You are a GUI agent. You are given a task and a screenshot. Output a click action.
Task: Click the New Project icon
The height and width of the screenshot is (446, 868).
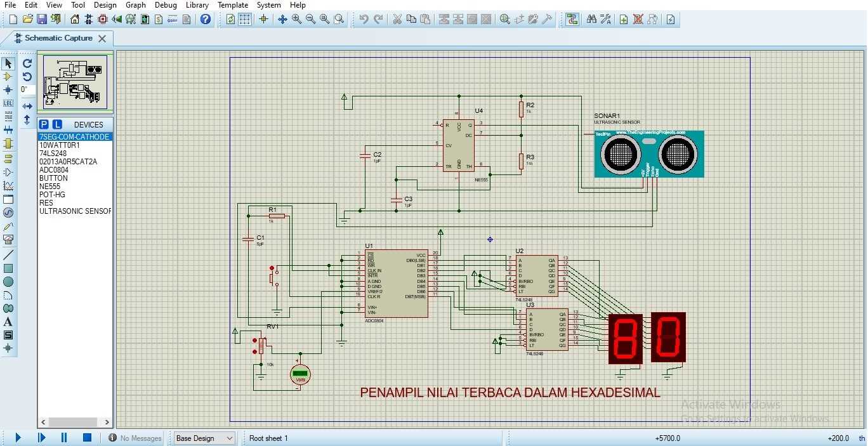pos(13,19)
